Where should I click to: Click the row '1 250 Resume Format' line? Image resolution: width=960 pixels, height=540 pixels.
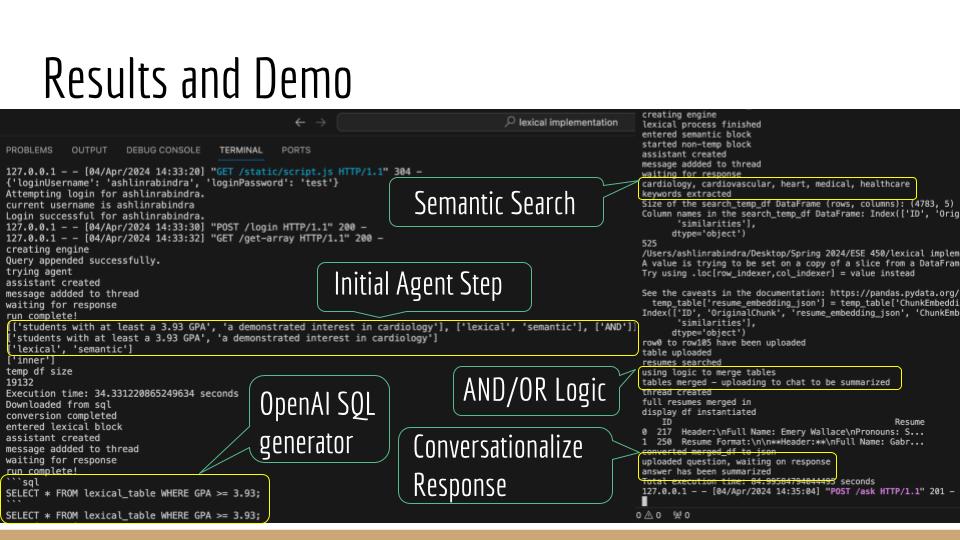pos(783,442)
